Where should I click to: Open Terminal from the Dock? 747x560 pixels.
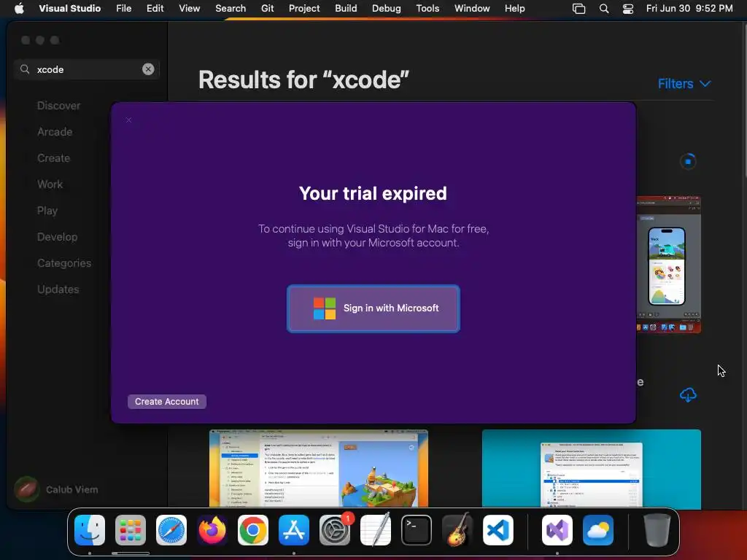[417, 530]
